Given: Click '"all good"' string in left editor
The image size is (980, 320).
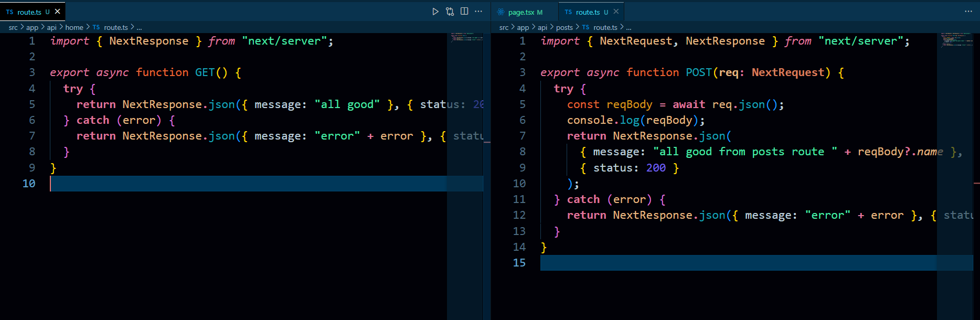Looking at the screenshot, I should (347, 104).
